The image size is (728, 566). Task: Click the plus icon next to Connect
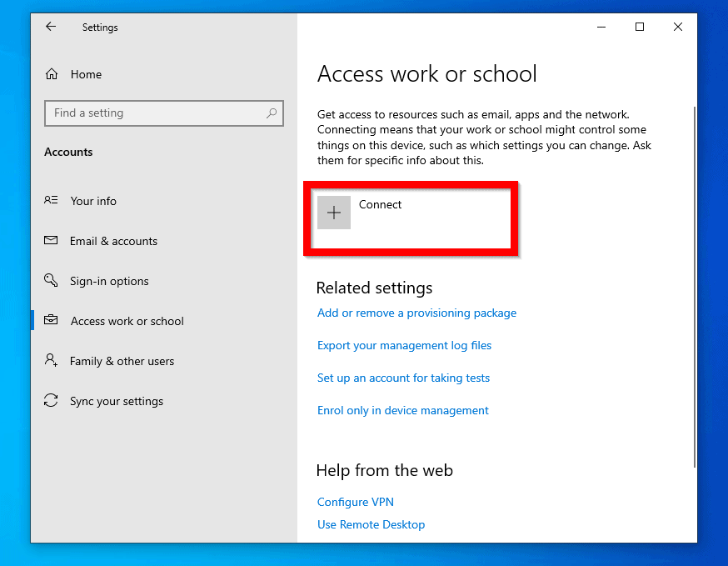click(334, 213)
